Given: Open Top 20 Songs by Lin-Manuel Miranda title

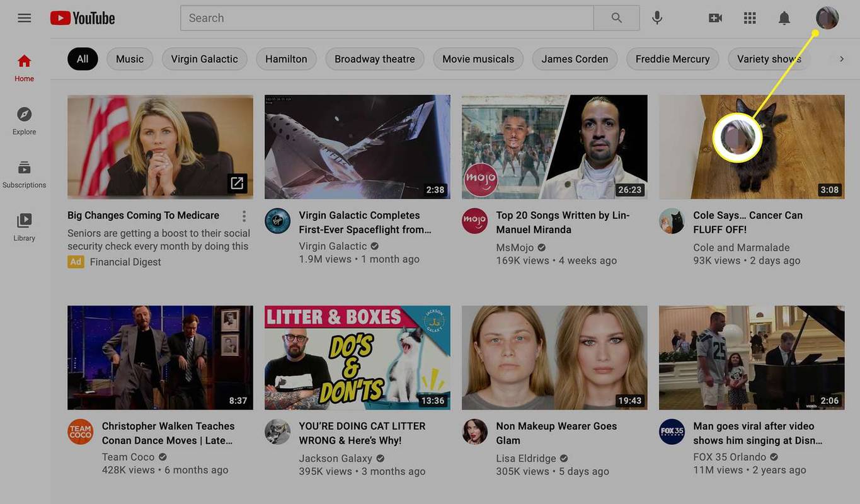Looking at the screenshot, I should [563, 222].
